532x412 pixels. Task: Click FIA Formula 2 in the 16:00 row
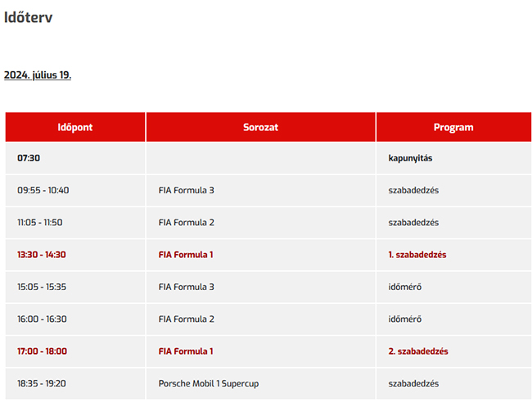point(187,319)
